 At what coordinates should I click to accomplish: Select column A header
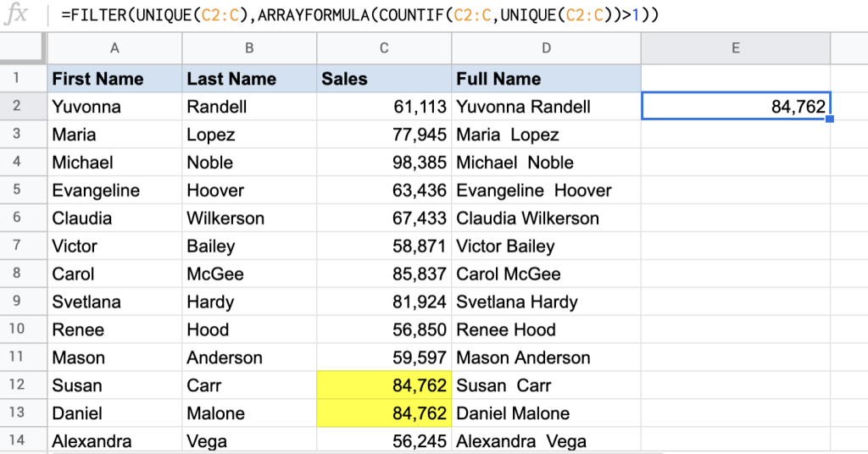click(x=114, y=48)
